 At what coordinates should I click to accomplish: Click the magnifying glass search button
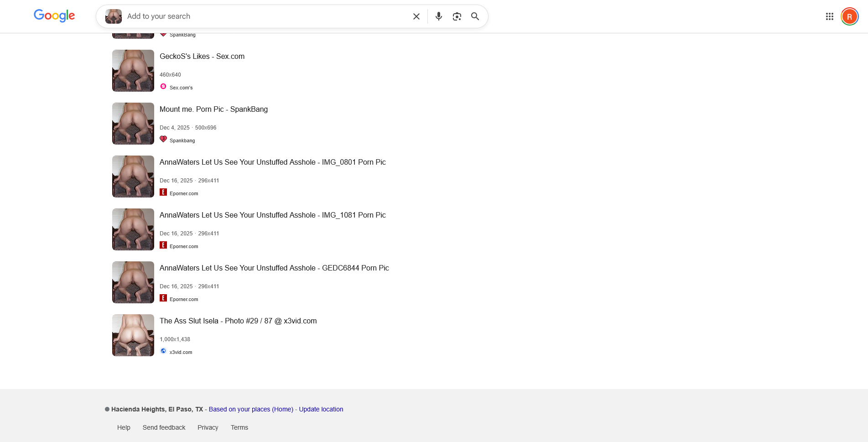tap(475, 16)
